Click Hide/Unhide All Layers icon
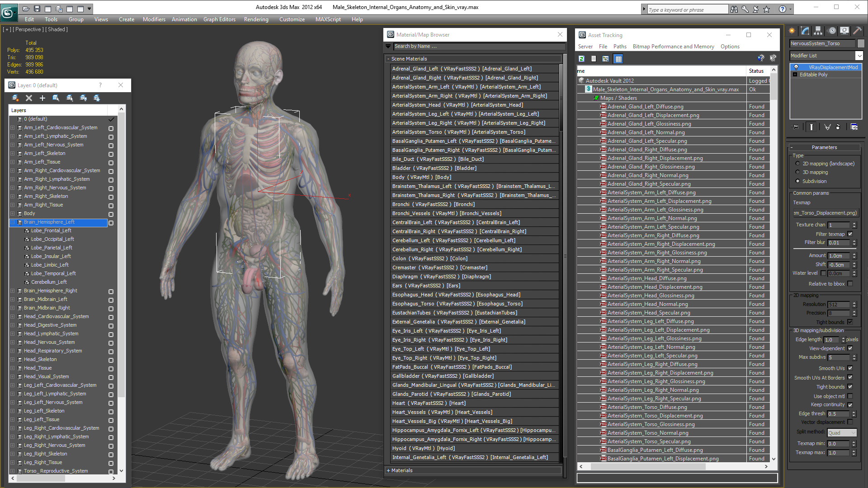The height and width of the screenshot is (488, 868). pos(83,98)
